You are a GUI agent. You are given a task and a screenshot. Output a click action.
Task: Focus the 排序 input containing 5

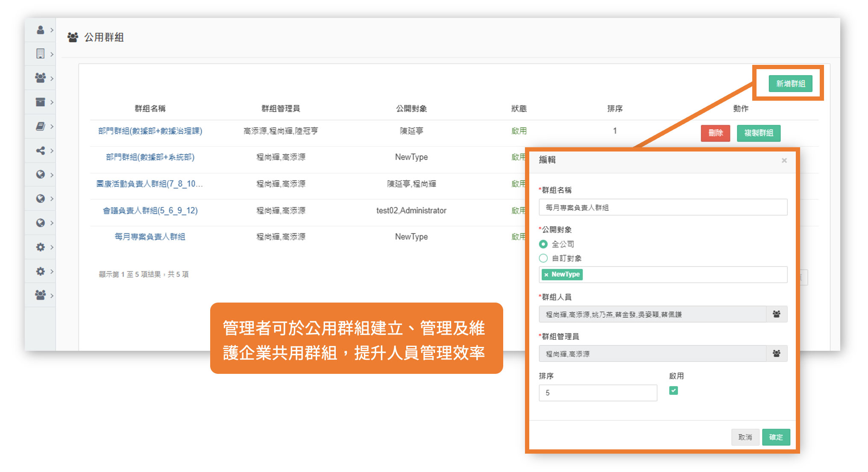point(598,393)
